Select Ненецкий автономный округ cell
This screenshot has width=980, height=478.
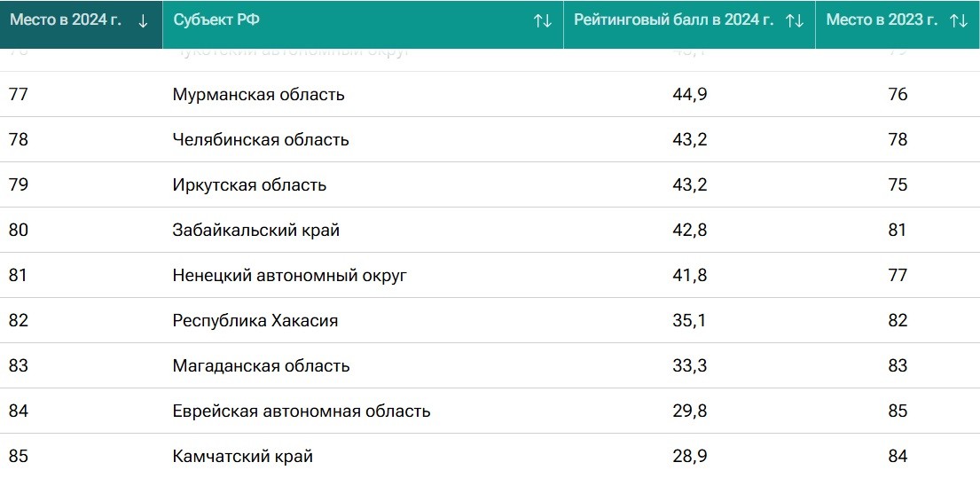coord(289,276)
